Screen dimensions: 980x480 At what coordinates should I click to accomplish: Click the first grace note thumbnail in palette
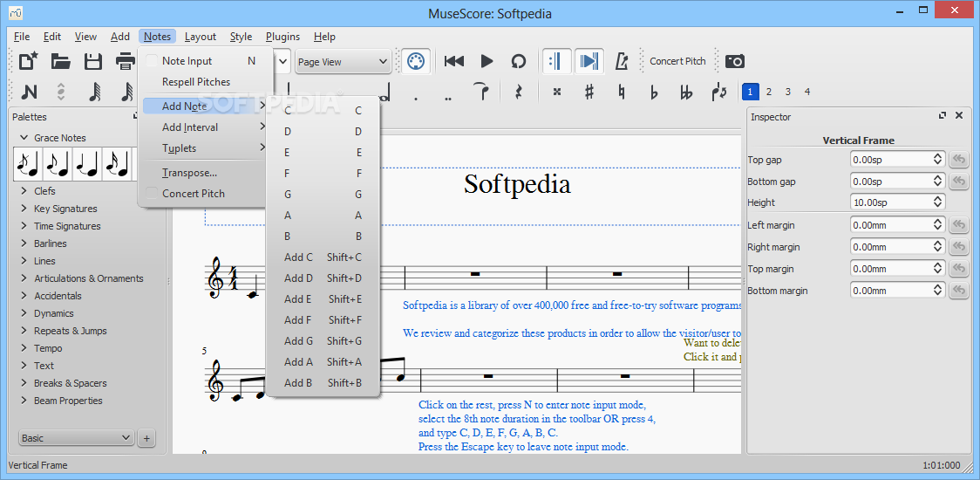point(28,163)
